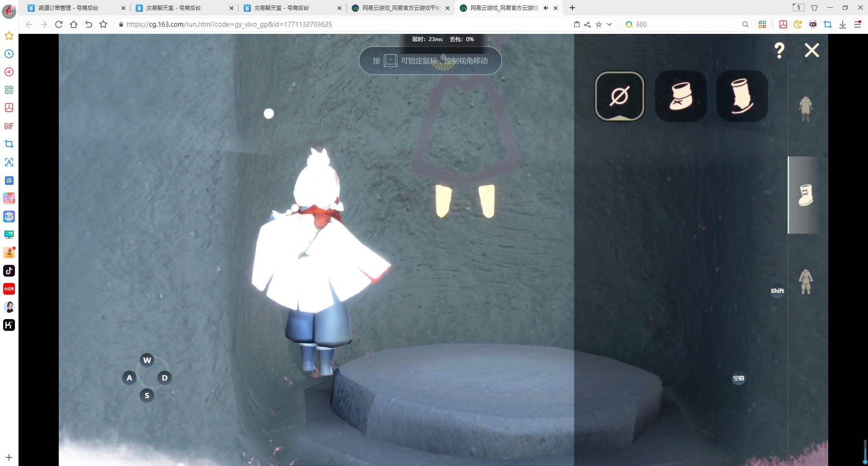The height and width of the screenshot is (466, 868).
Task: Choose the short ankle boots with bow
Action: 680,96
